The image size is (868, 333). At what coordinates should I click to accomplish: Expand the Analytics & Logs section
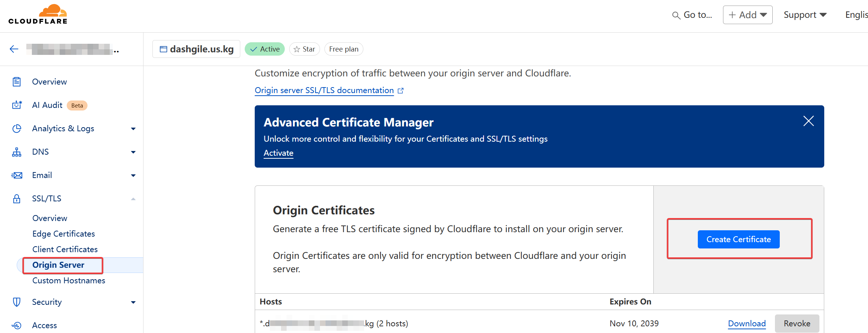[x=133, y=129]
